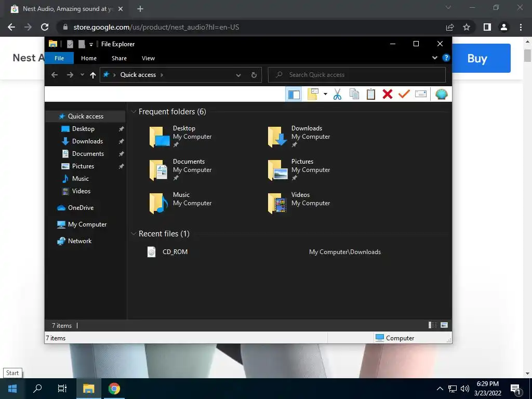This screenshot has width=532, height=399.
Task: Open the Quick Access Toolbar customize dropdown
Action: [x=91, y=45]
